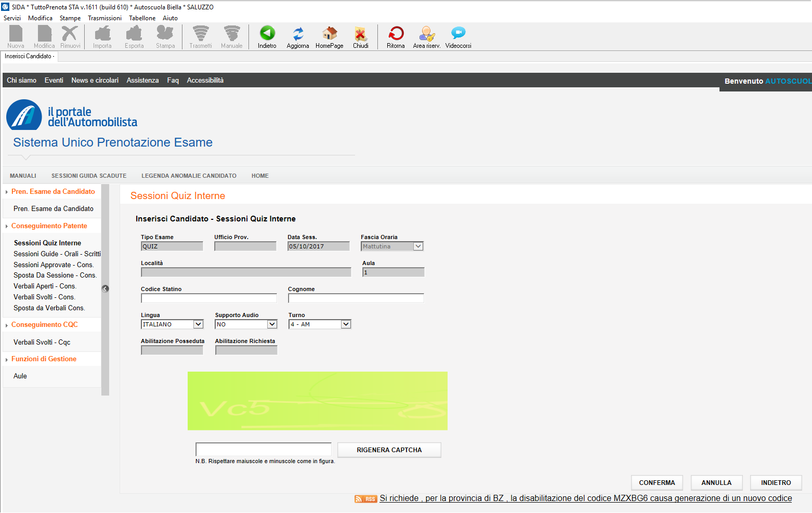This screenshot has height=513, width=812.
Task: Click the Aggiorna refresh icon
Action: tap(298, 34)
